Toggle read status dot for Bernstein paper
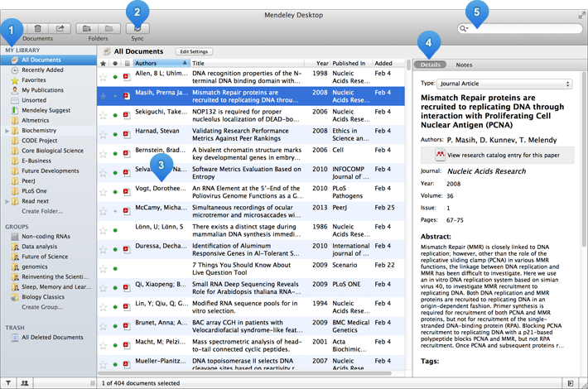The image size is (588, 389). (115, 154)
